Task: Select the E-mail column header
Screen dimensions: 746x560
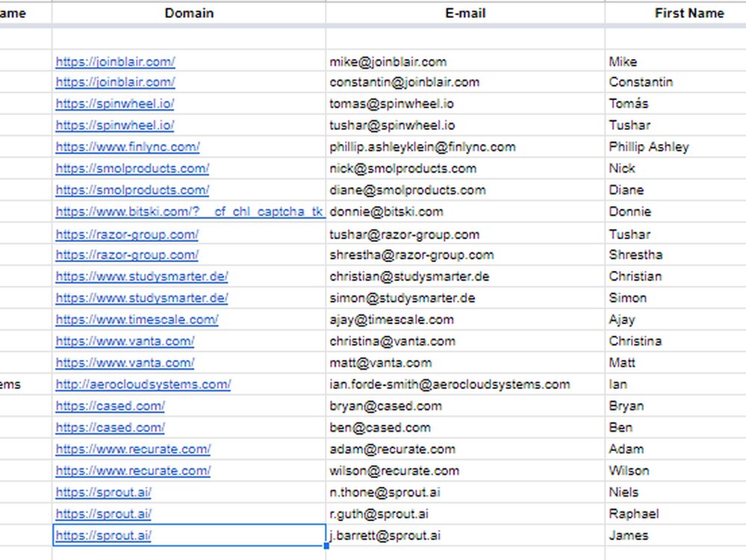Action: pyautogui.click(x=465, y=13)
